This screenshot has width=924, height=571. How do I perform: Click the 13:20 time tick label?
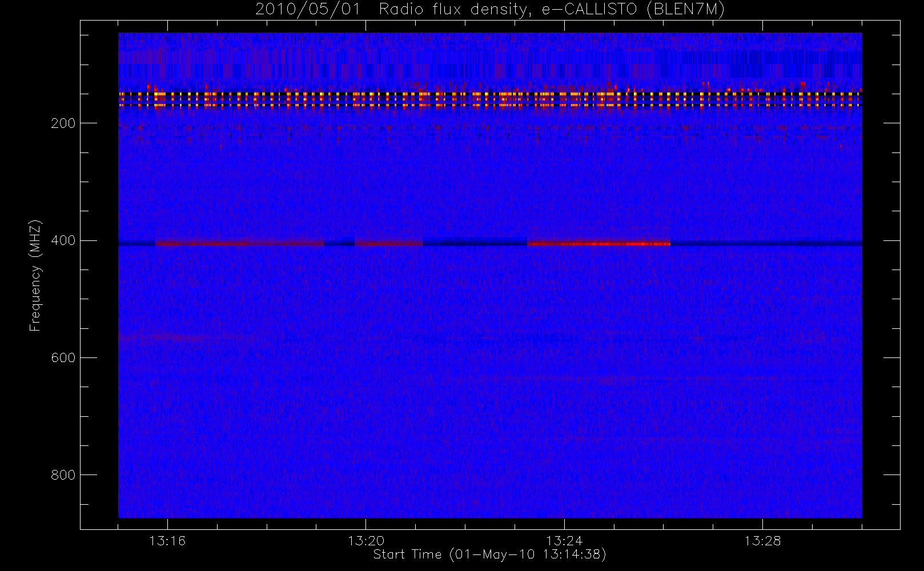[365, 540]
